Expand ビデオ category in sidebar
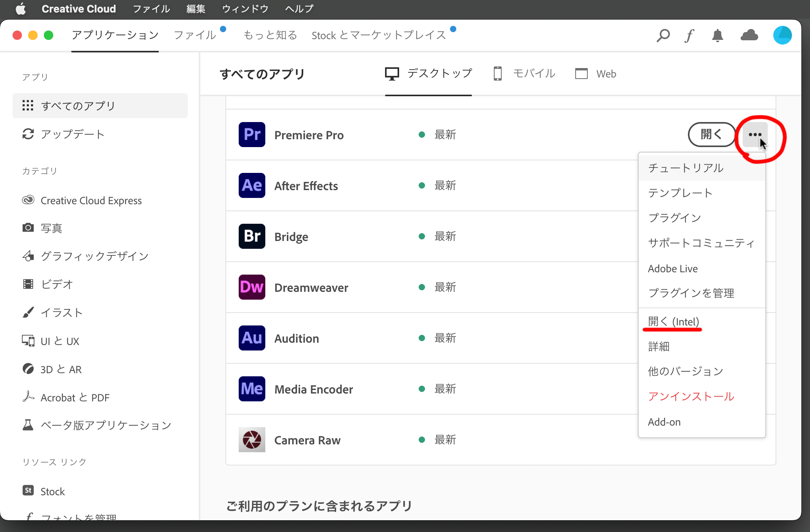Screen dimensions: 810x532 [56, 284]
